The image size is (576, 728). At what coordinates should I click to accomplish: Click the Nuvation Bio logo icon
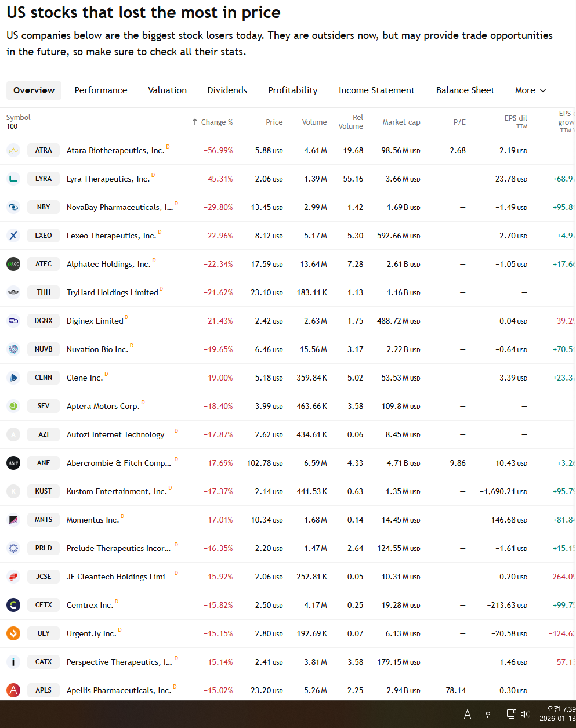coord(13,349)
